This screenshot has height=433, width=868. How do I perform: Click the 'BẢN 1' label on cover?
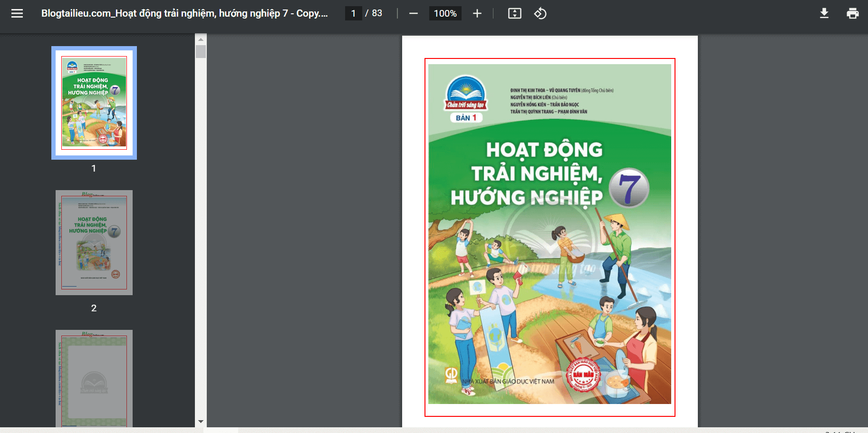(x=466, y=118)
